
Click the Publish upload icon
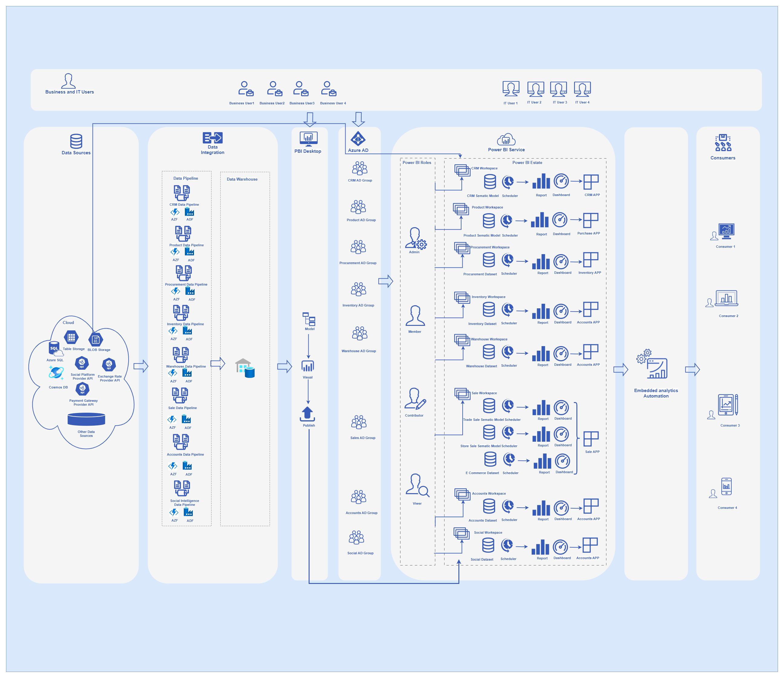(307, 414)
